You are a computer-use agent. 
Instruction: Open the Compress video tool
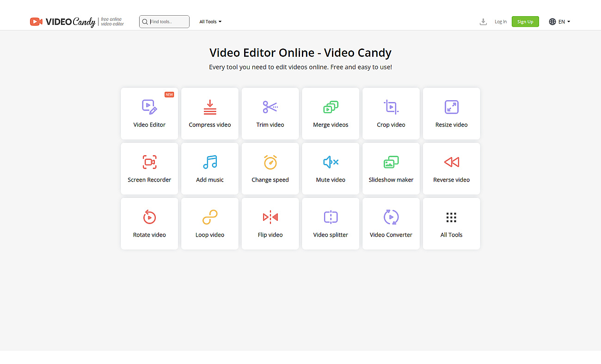(x=210, y=114)
